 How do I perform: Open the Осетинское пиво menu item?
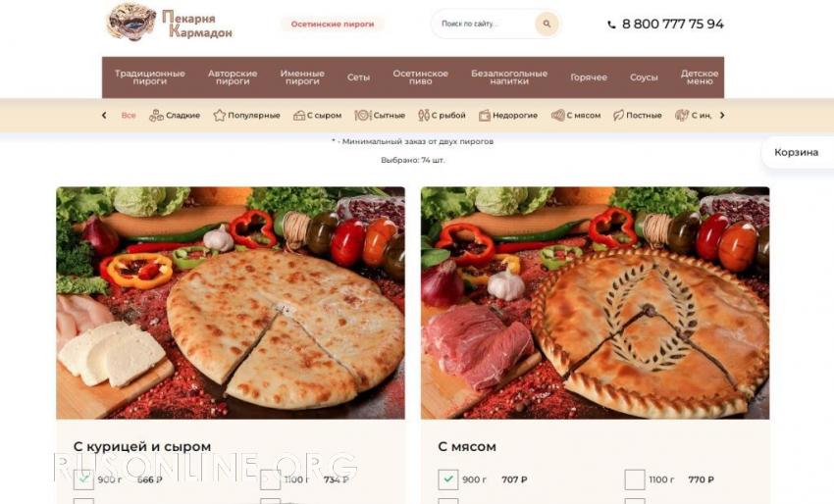click(x=420, y=77)
